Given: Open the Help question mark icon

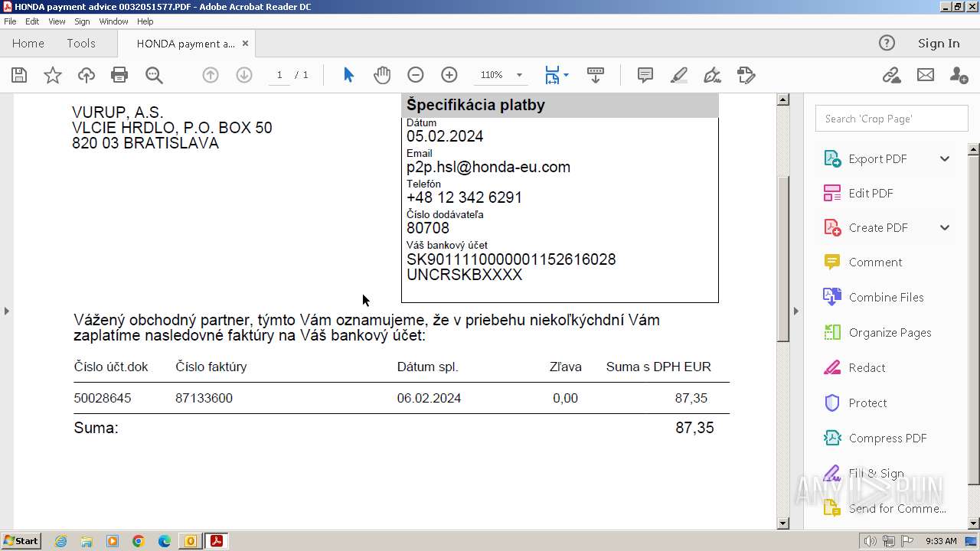Looking at the screenshot, I should tap(887, 43).
